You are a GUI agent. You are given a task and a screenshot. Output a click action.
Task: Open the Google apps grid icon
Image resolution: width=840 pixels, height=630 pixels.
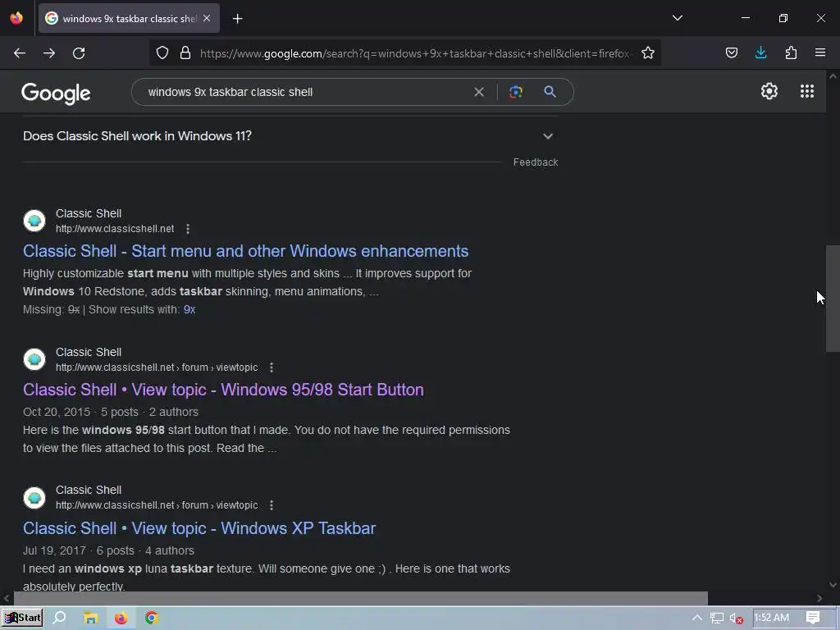pyautogui.click(x=807, y=92)
